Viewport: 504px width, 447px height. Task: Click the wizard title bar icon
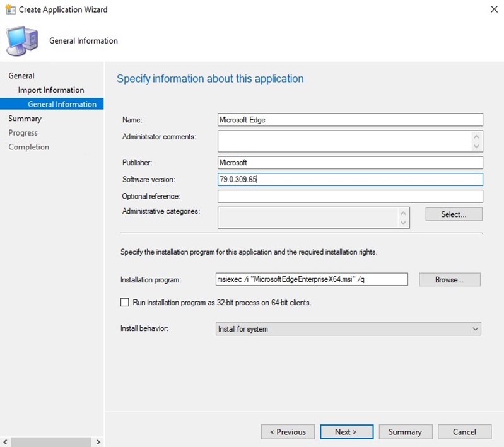(10, 9)
